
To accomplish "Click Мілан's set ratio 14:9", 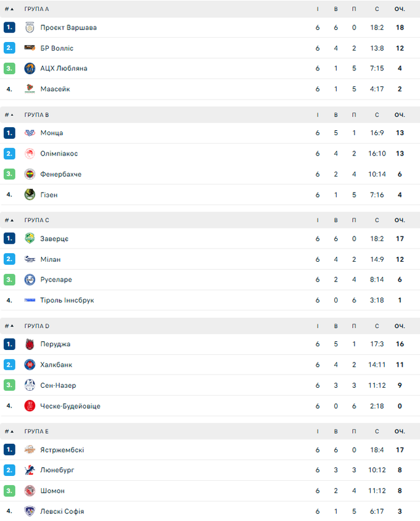I will (377, 259).
